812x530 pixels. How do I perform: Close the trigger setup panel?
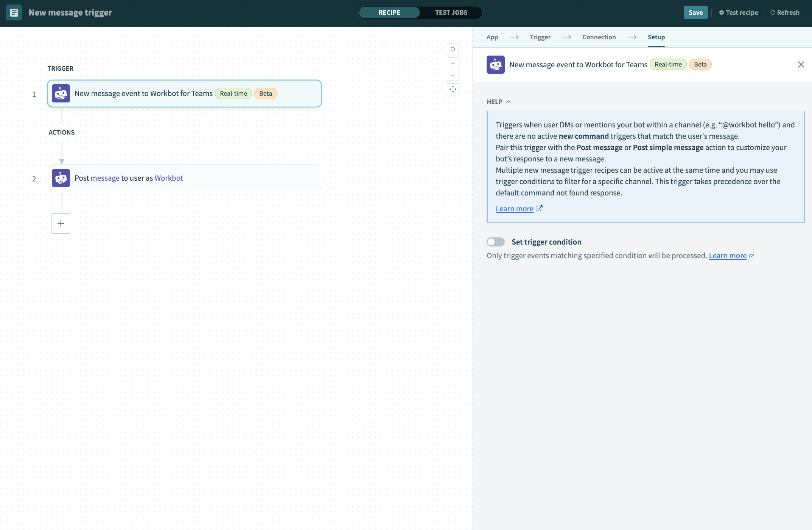pos(801,65)
